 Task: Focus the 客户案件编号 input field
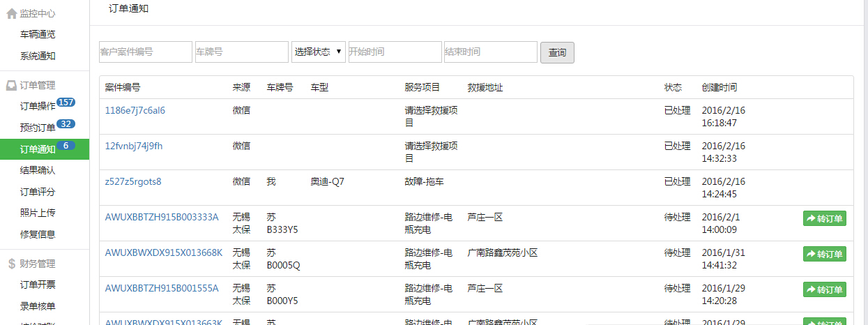coord(145,52)
